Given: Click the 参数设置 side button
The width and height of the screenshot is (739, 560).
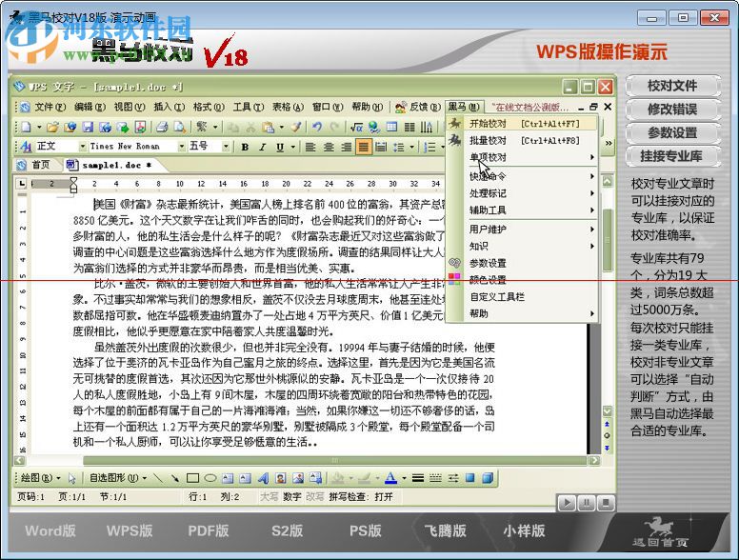Looking at the screenshot, I should 672,133.
